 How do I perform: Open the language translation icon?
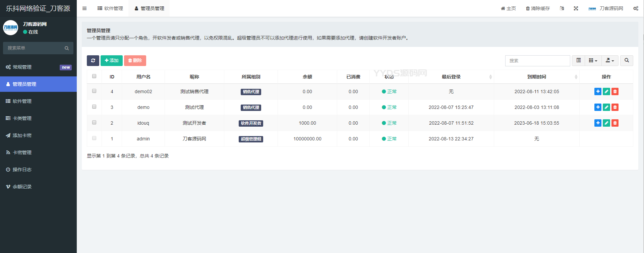coord(562,8)
